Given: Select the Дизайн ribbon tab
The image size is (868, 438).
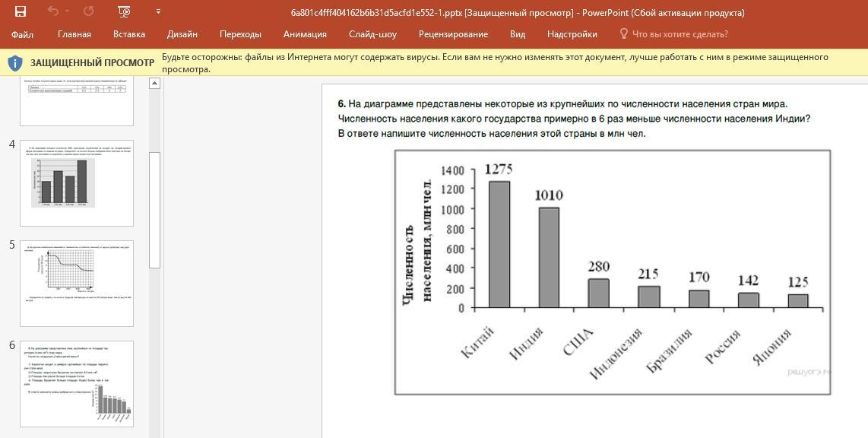Looking at the screenshot, I should click(182, 34).
